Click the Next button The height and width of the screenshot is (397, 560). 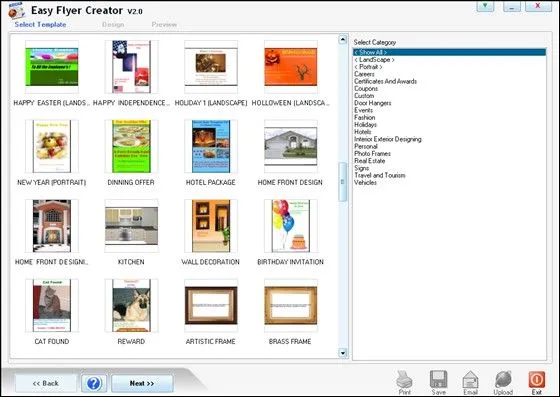point(142,383)
